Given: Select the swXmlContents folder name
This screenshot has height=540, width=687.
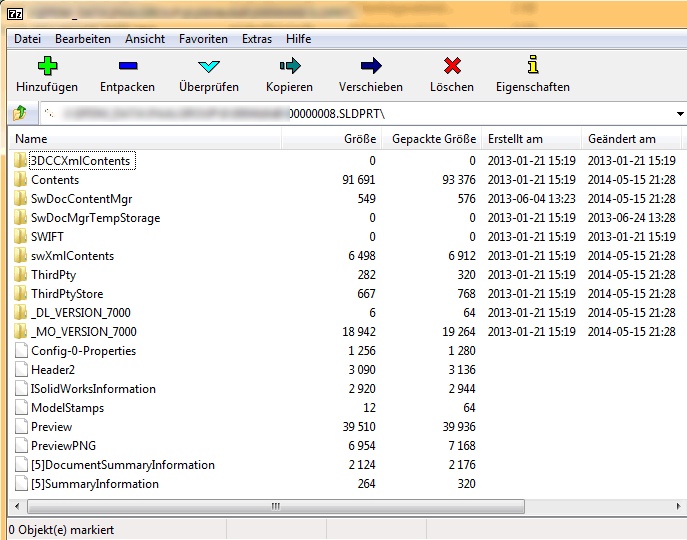Looking at the screenshot, I should pyautogui.click(x=72, y=256).
